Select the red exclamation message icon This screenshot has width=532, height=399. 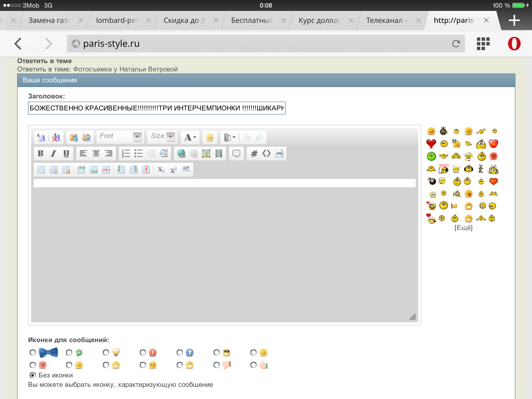[x=143, y=353]
